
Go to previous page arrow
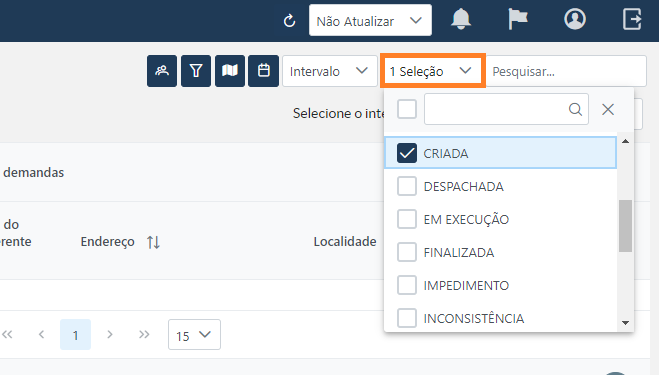pos(41,334)
